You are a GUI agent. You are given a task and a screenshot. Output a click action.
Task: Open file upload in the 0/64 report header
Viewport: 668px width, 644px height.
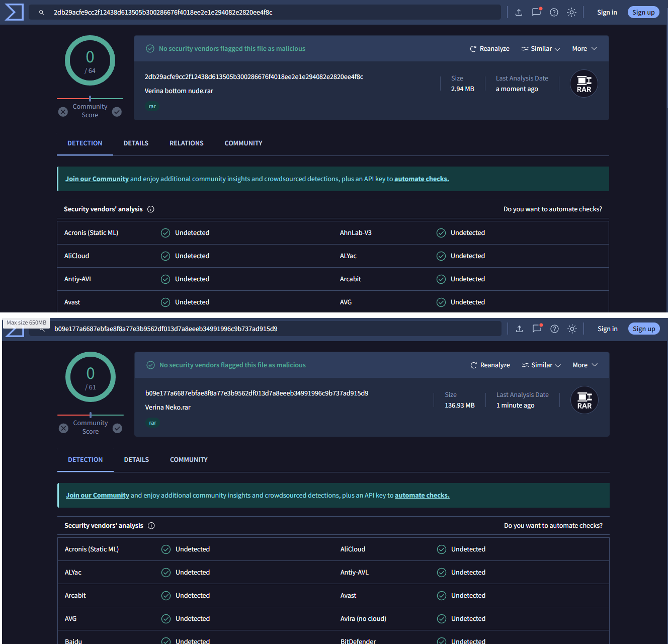tap(519, 13)
